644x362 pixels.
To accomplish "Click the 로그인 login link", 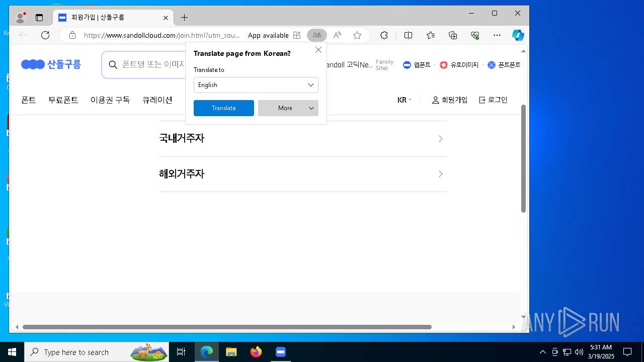I will coord(493,100).
